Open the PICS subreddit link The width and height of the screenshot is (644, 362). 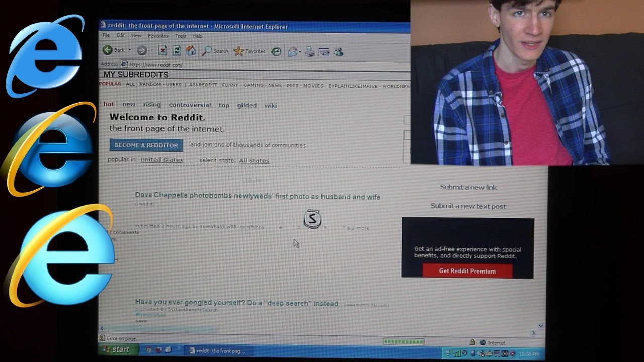(292, 86)
